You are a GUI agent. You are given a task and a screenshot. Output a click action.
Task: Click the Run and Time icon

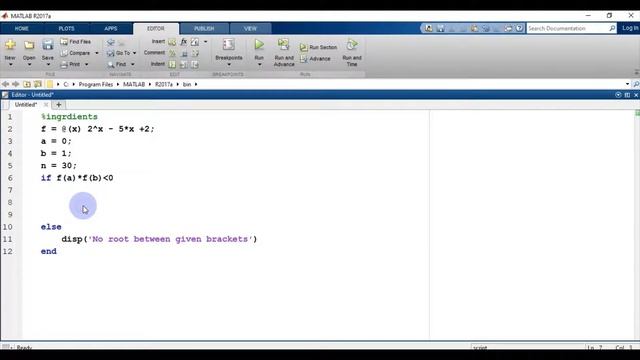tap(352, 44)
